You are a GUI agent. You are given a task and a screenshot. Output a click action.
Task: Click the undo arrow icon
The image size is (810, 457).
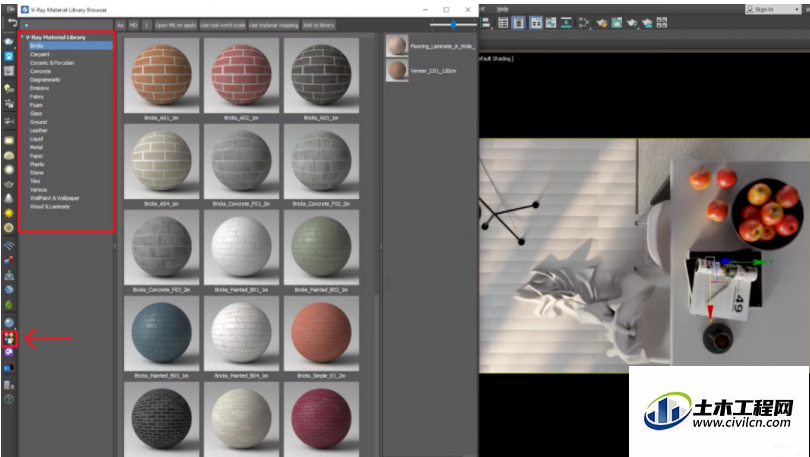pos(12,23)
